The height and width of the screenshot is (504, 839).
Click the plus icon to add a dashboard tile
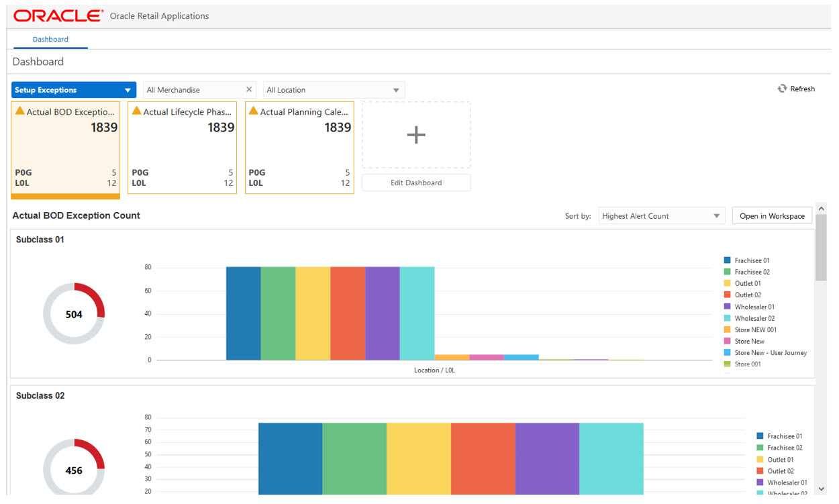415,134
